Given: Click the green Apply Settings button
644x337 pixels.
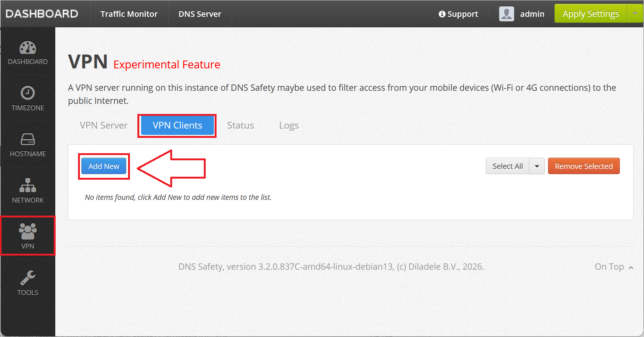Looking at the screenshot, I should point(591,13).
